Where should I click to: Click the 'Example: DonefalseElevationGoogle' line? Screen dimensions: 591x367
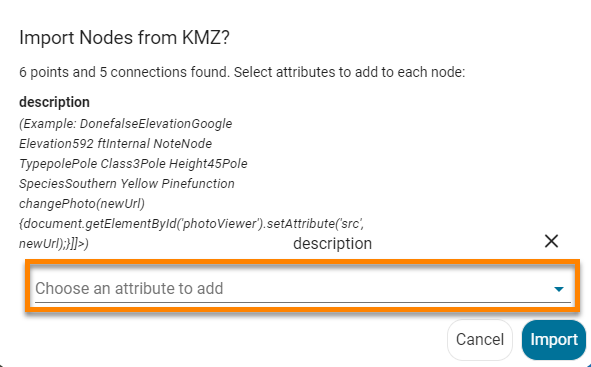[126, 124]
